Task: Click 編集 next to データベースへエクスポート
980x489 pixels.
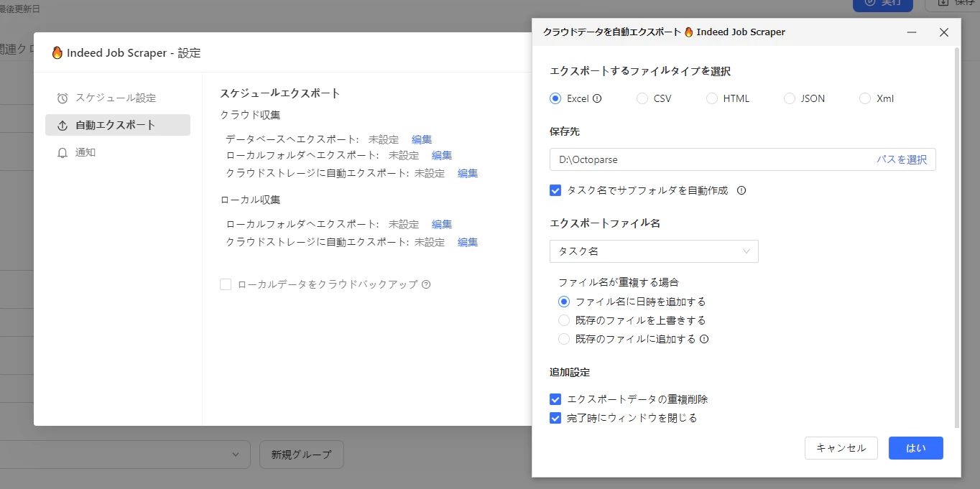Action: [421, 139]
